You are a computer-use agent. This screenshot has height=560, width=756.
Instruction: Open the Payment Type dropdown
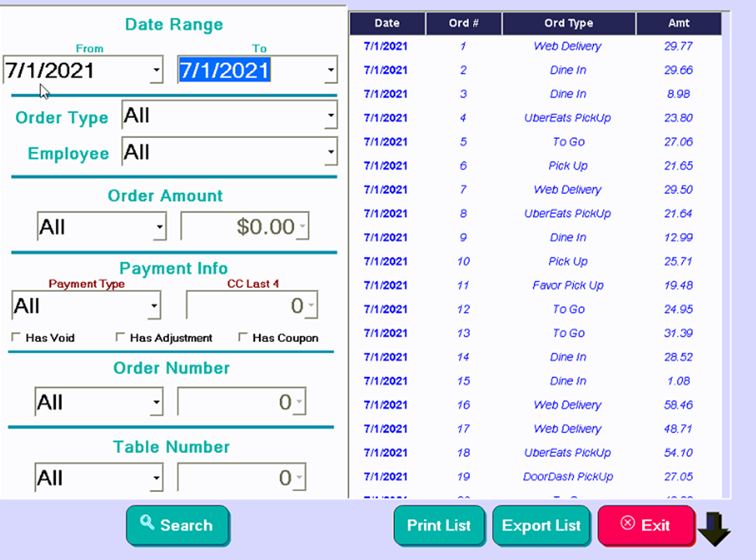[x=154, y=305]
